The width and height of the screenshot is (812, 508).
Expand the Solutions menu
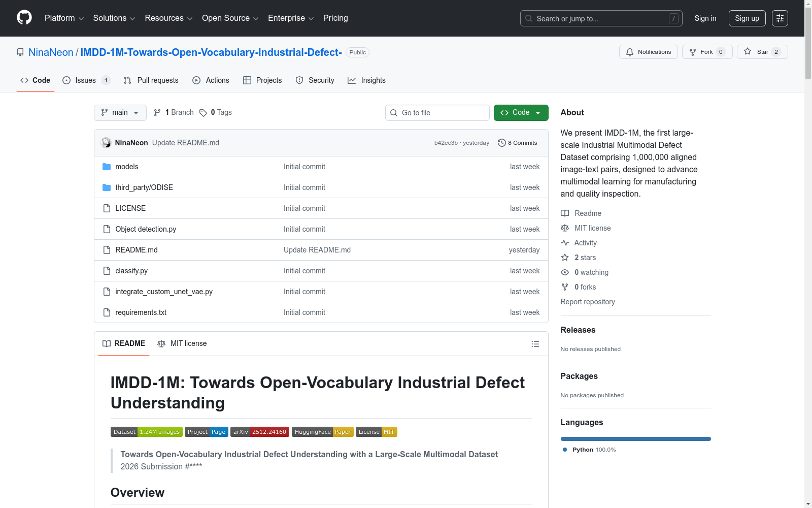point(114,18)
